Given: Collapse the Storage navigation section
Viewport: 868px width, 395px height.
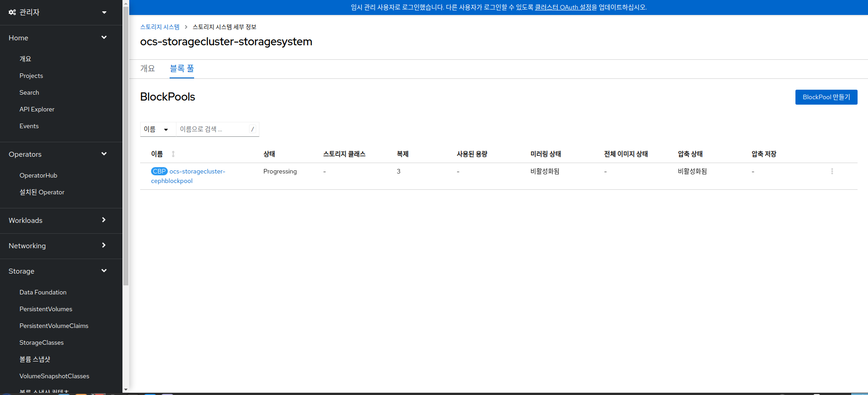Looking at the screenshot, I should (x=58, y=271).
